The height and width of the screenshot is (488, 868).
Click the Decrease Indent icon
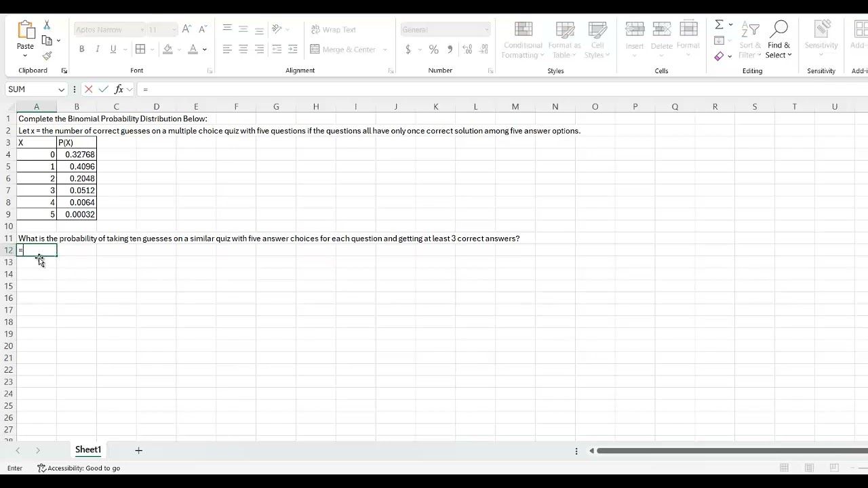tap(277, 49)
